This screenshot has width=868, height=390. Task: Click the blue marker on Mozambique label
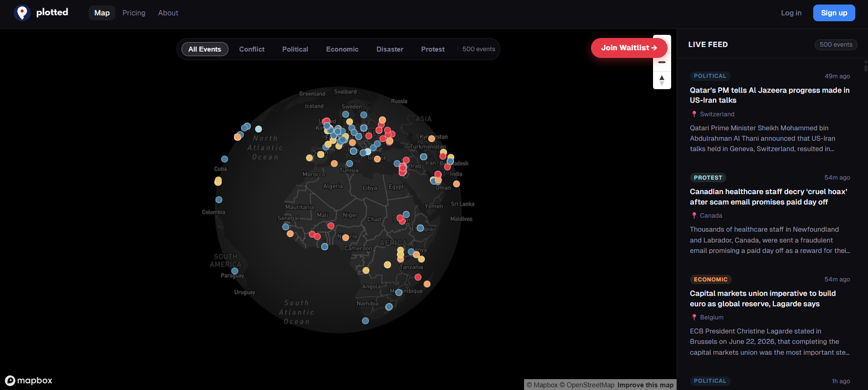(399, 292)
